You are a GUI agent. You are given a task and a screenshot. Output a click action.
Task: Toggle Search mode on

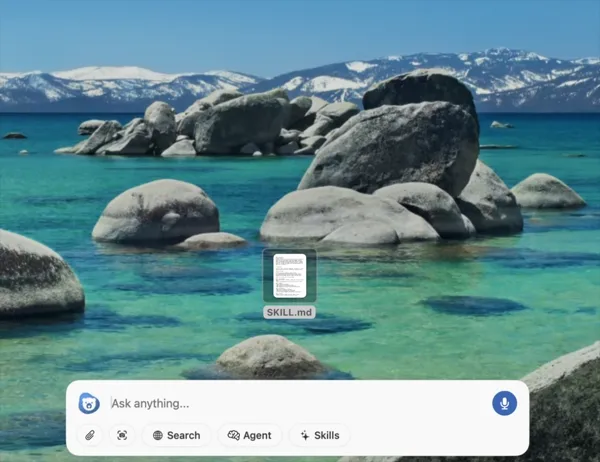point(177,435)
